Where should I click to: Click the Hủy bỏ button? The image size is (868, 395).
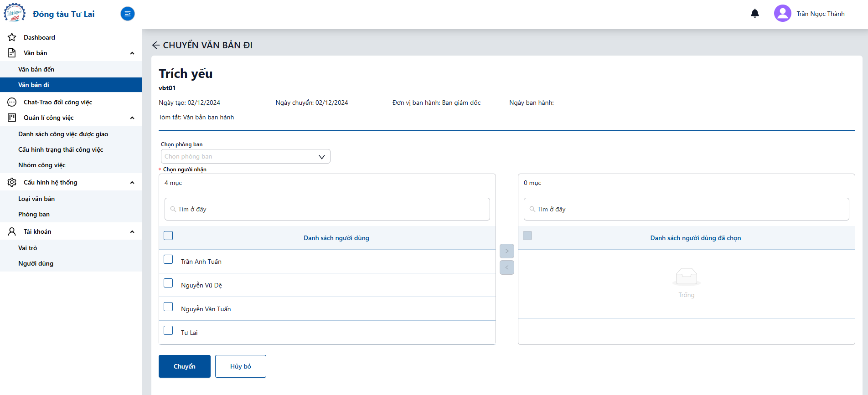241,366
